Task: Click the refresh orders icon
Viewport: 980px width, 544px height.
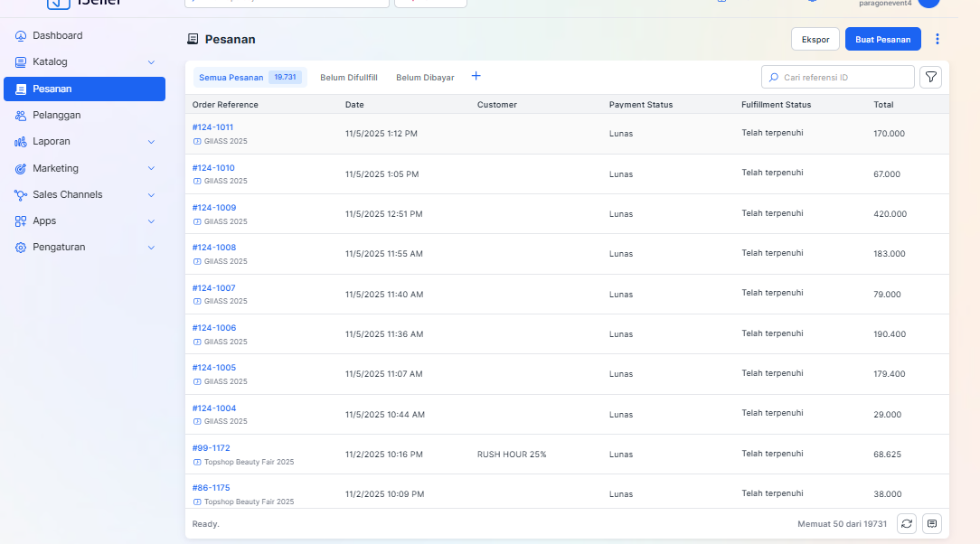Action: point(907,523)
